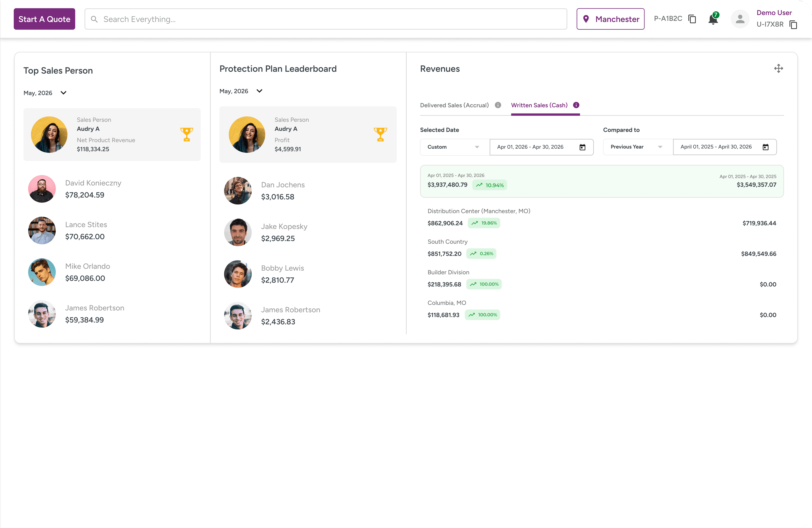Click James Robertson avatar in Top Sales Person
This screenshot has width=812, height=528.
pyautogui.click(x=42, y=314)
